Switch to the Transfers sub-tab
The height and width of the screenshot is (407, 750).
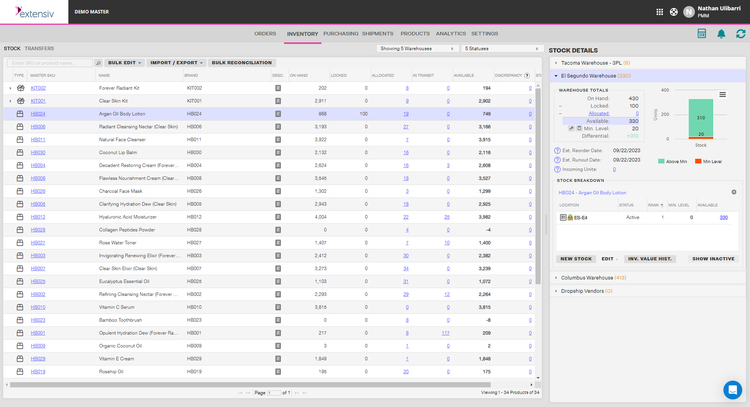point(39,48)
